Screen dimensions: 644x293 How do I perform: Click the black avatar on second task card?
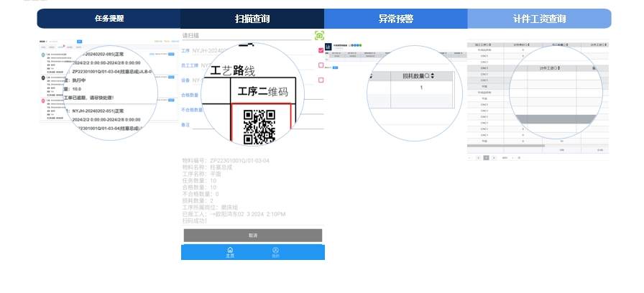[x=43, y=78]
